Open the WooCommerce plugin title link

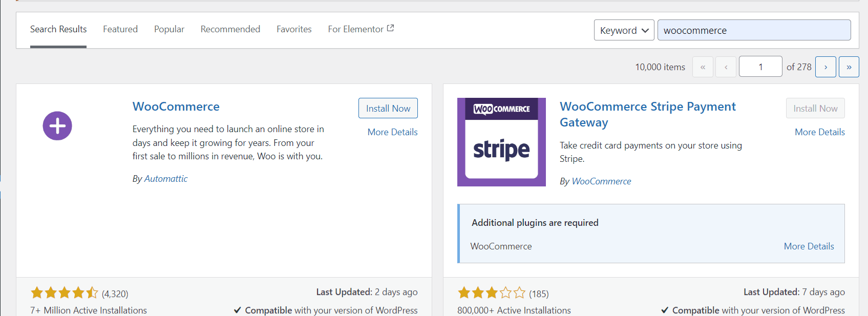click(x=176, y=107)
